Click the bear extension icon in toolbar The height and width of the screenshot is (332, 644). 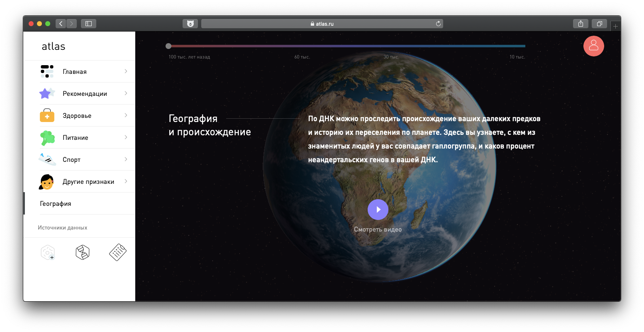coord(190,24)
